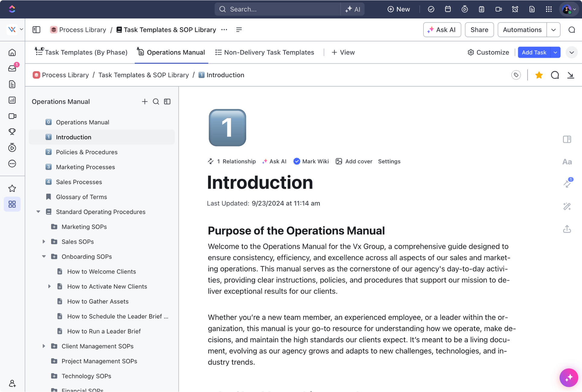Open the Add Task dropdown arrow
This screenshot has height=392, width=582.
click(x=555, y=52)
